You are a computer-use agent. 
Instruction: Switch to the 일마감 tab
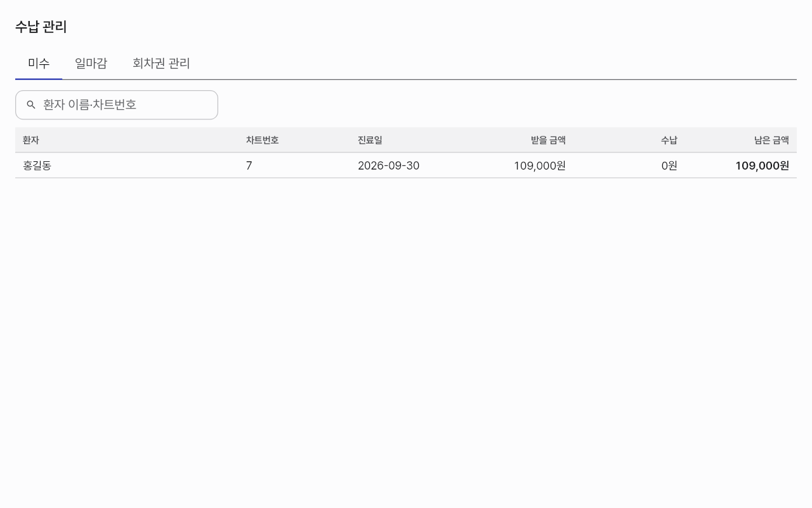click(x=91, y=63)
